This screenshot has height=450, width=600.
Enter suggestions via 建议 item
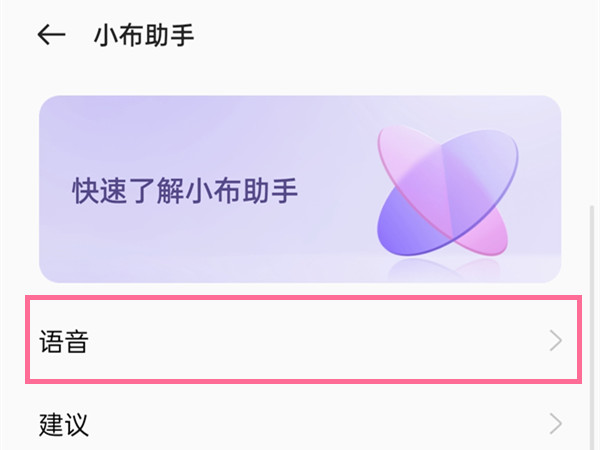(x=300, y=424)
